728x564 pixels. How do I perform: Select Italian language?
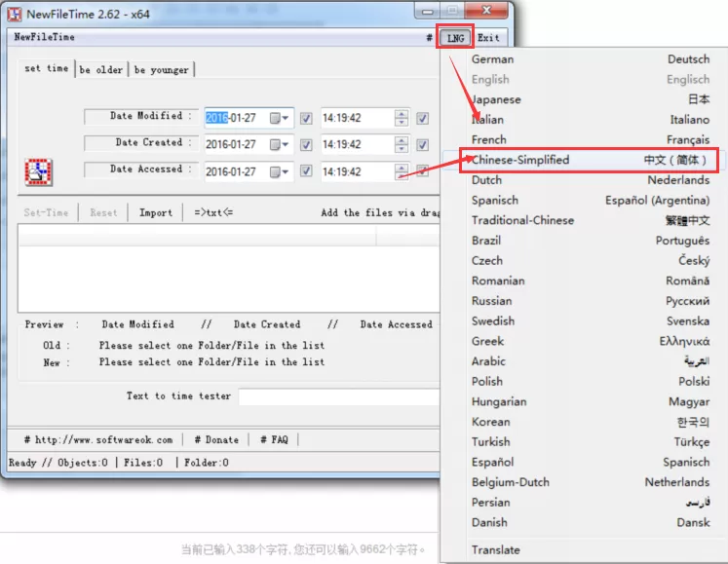tap(584, 120)
